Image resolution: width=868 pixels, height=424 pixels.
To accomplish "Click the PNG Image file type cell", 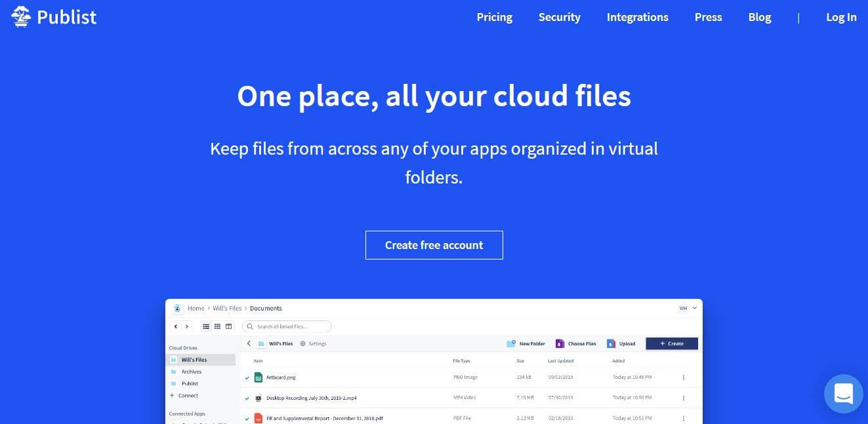I will [x=466, y=377].
